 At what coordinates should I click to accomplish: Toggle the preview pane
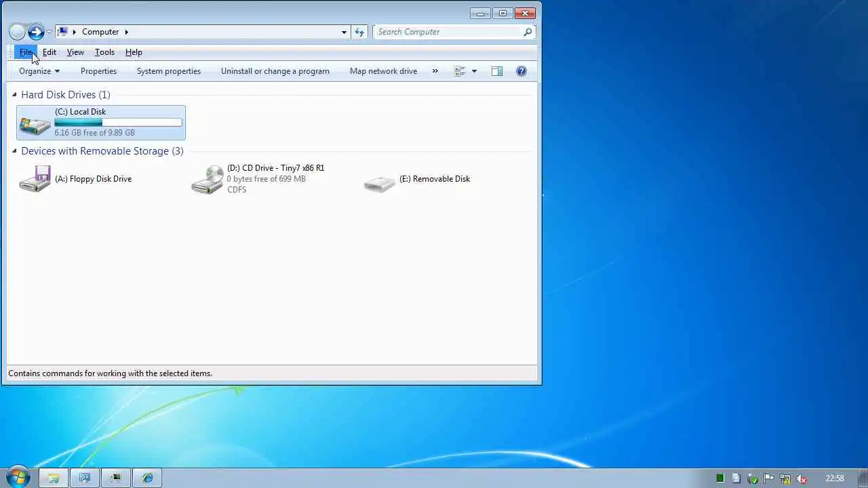[x=497, y=71]
